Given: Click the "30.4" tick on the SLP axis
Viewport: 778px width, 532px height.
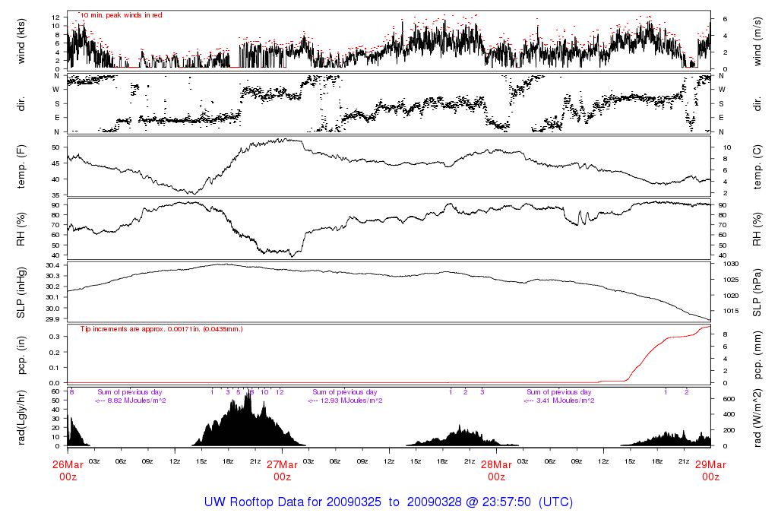Looking at the screenshot, I should tap(52, 265).
